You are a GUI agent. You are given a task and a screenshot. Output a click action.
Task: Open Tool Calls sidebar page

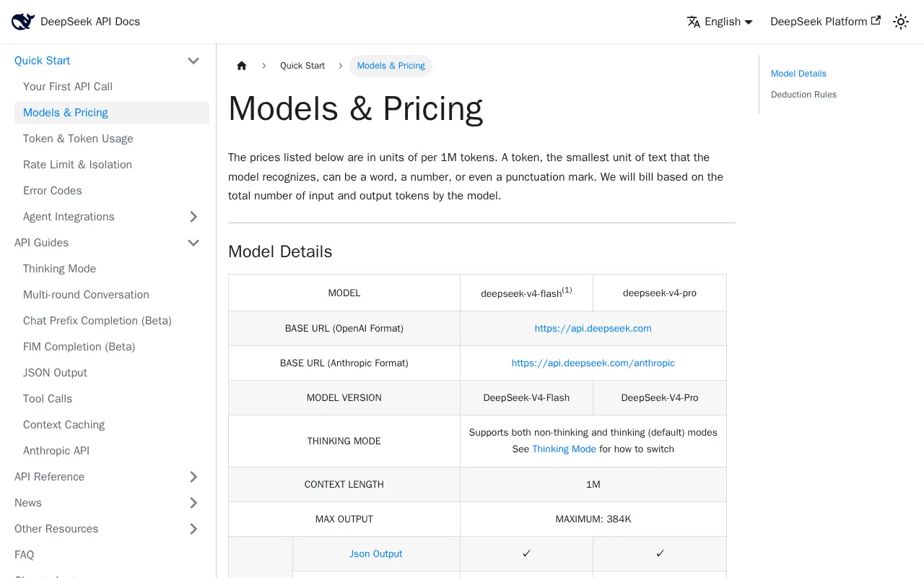pyautogui.click(x=48, y=399)
